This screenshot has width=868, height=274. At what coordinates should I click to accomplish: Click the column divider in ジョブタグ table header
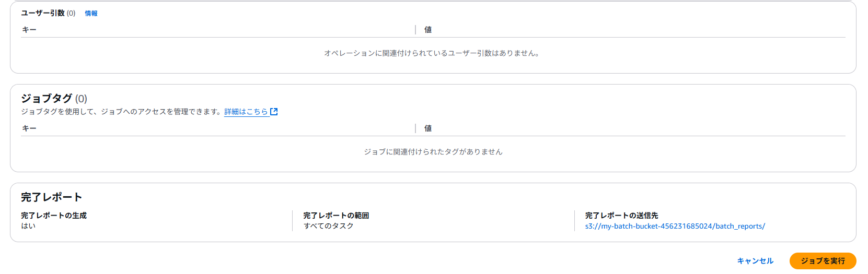(415, 128)
